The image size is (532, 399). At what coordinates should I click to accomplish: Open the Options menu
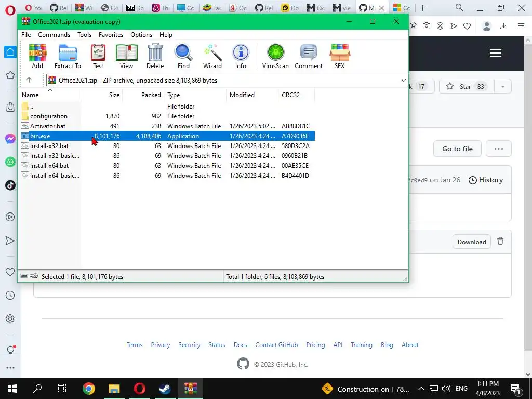click(141, 35)
